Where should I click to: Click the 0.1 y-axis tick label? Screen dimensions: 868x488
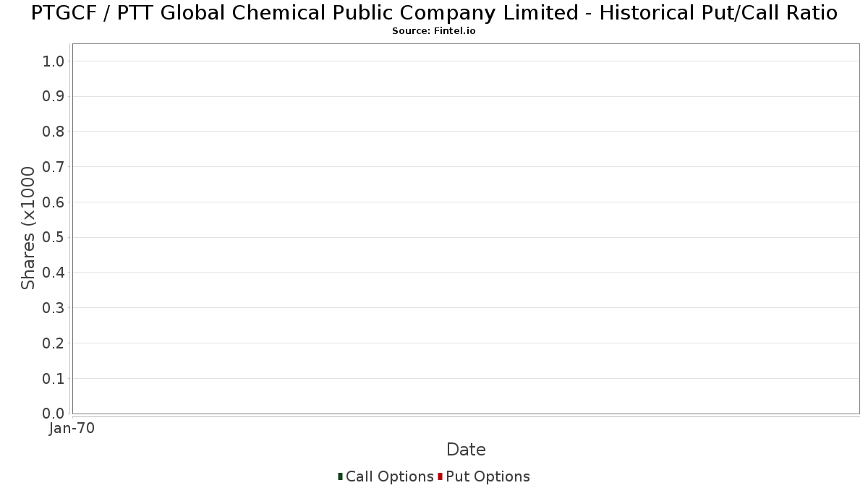[x=54, y=379]
